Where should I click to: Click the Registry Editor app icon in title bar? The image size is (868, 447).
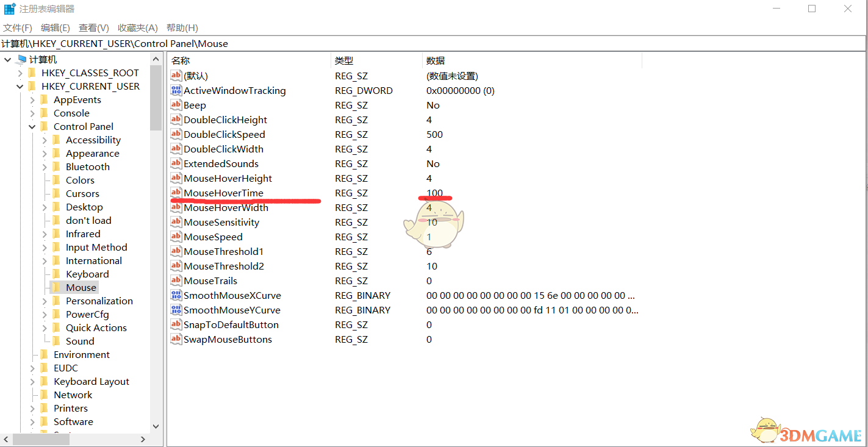[x=10, y=9]
